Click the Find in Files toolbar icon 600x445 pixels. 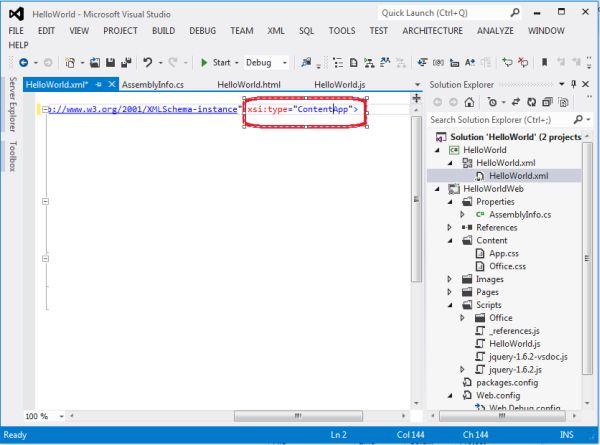pyautogui.click(x=306, y=62)
